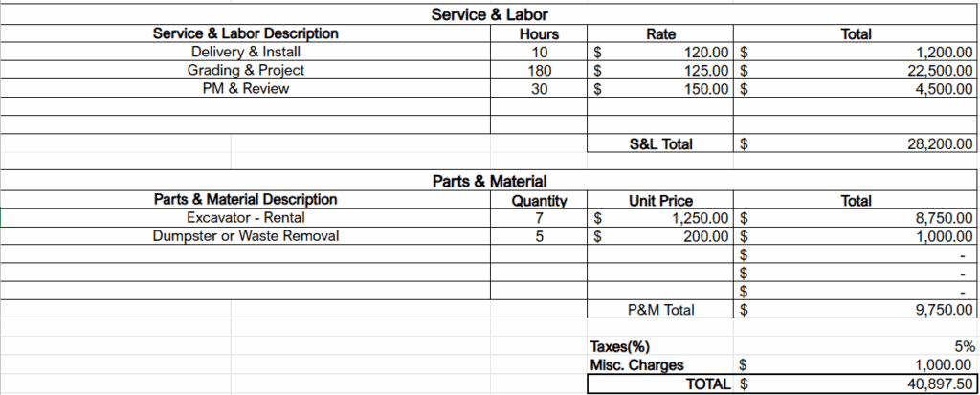This screenshot has height=395, width=980.
Task: Select the Dumpster or Waste Removal cell
Action: pos(245,235)
